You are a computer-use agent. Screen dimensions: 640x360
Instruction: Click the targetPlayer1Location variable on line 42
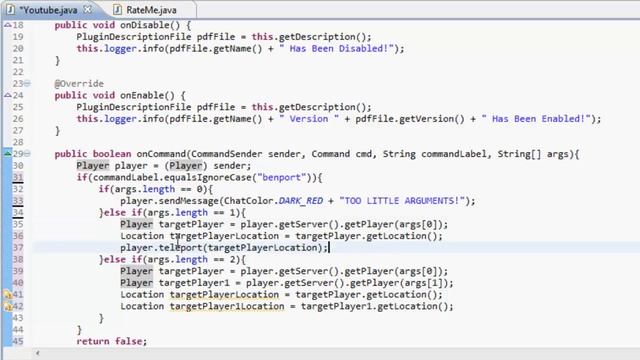point(227,307)
